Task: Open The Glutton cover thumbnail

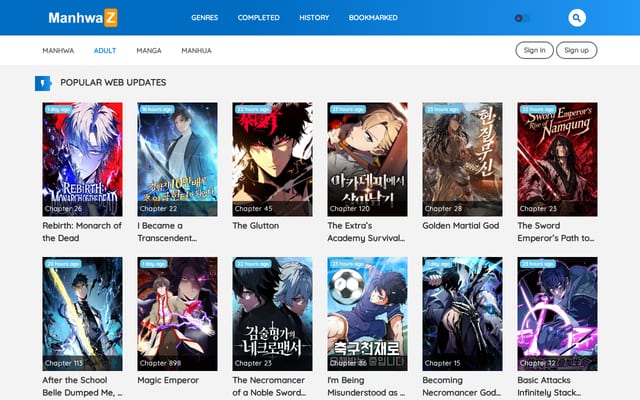Action: 272,159
